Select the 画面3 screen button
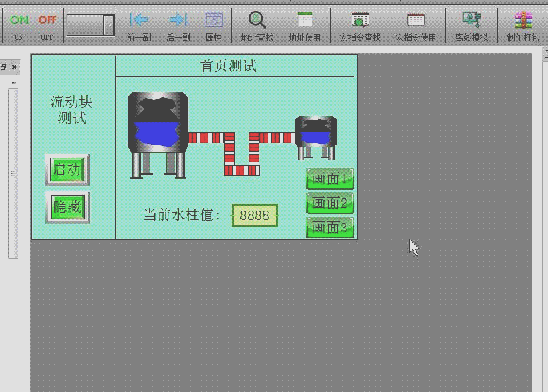Viewport: 548px width, 392px height. click(330, 228)
